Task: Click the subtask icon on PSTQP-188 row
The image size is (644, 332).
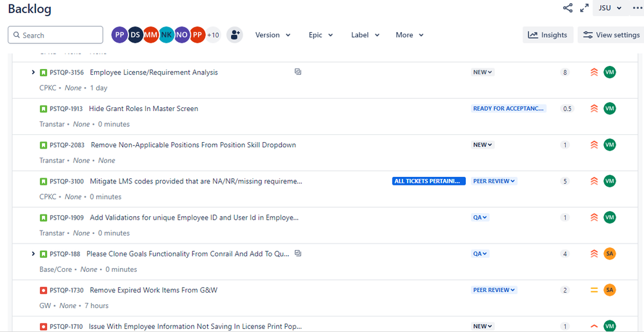Action: (x=298, y=253)
